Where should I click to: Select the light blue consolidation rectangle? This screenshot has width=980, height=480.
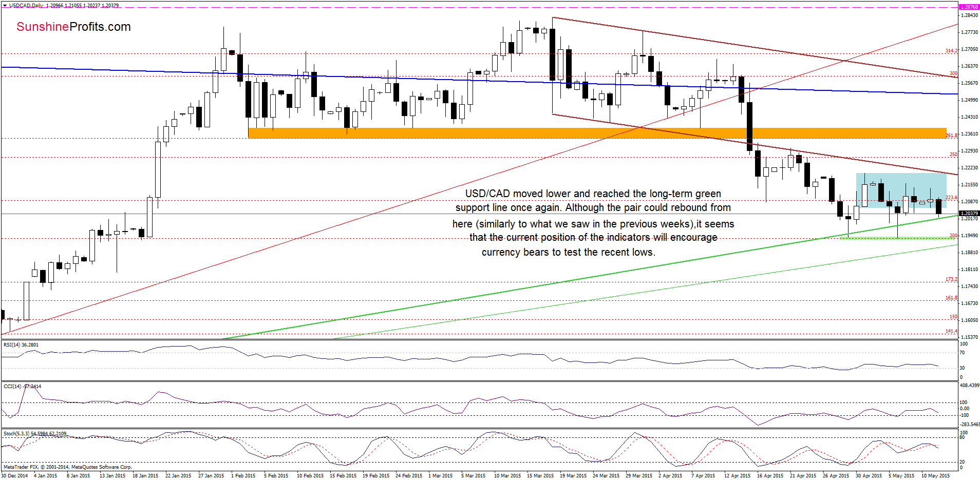(x=901, y=190)
